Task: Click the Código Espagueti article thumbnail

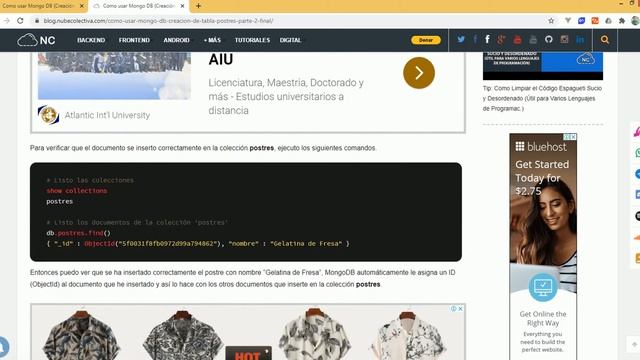Action: pos(543,65)
